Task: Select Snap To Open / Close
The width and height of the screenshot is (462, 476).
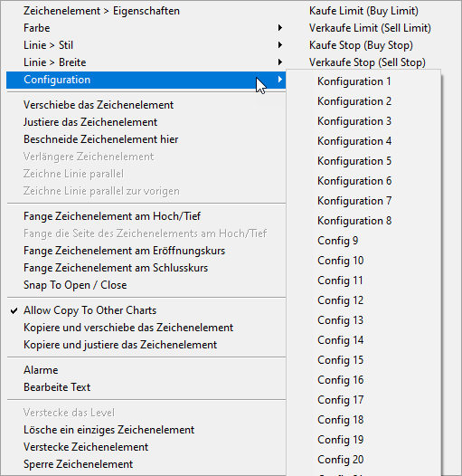Action: [x=146, y=285]
